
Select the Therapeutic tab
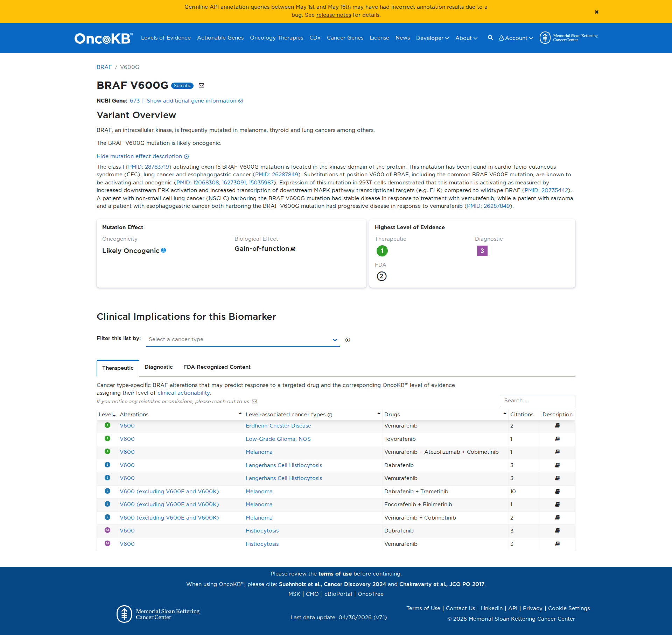tap(118, 368)
